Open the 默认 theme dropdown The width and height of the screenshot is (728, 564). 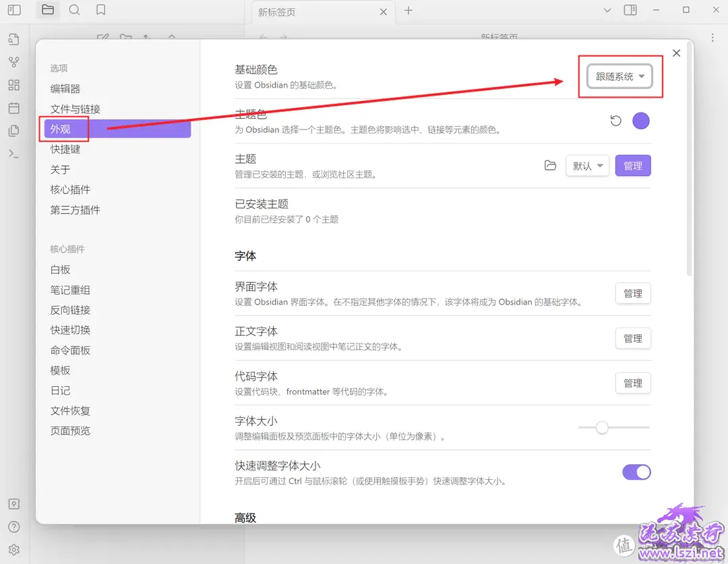[x=587, y=166]
